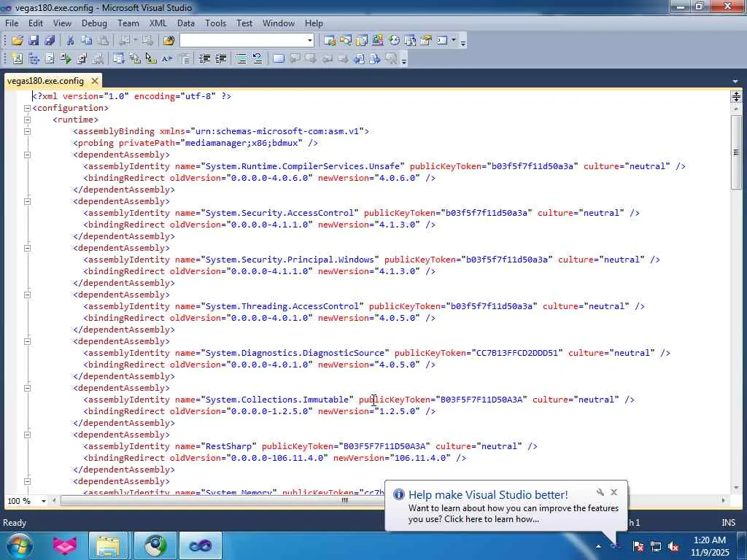
Task: Click the Decrease Line Indent icon
Action: tap(204, 59)
